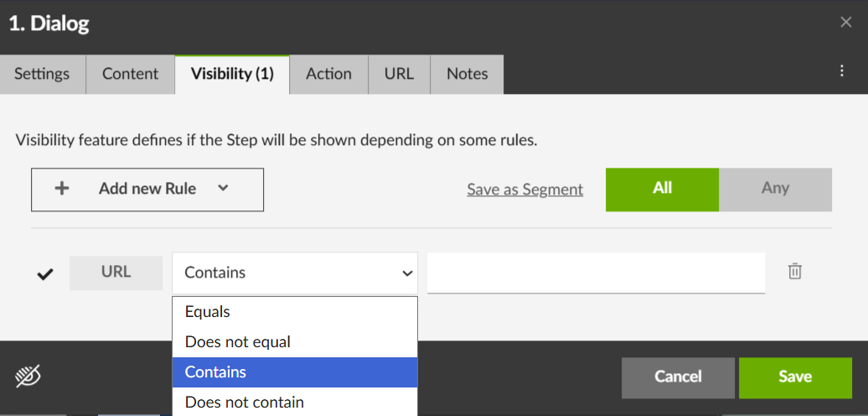
Task: Click the URL value text field
Action: [x=596, y=273]
